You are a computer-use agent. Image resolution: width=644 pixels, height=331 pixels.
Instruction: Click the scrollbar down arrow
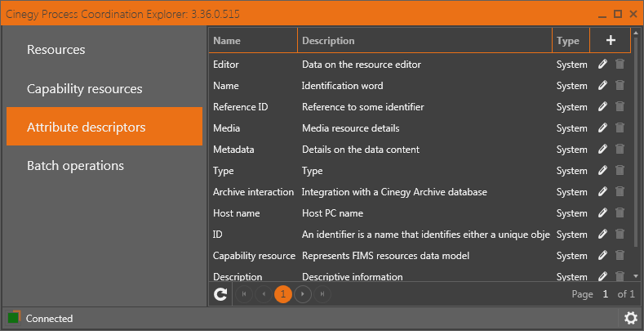point(636,276)
